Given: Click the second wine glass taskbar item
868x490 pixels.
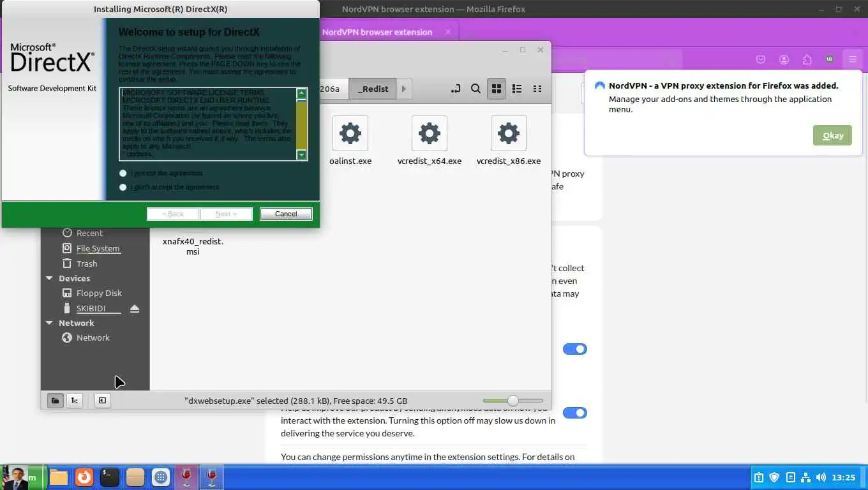Looking at the screenshot, I should tap(212, 477).
